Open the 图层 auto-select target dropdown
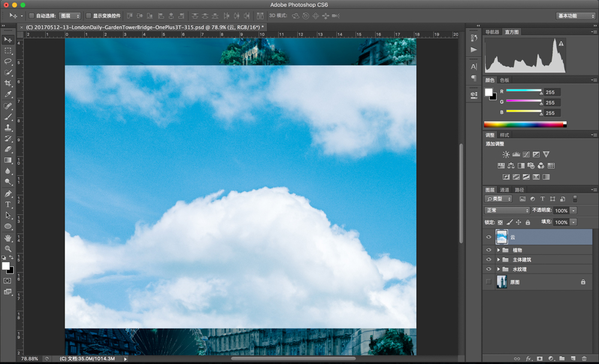The image size is (599, 364). [70, 16]
